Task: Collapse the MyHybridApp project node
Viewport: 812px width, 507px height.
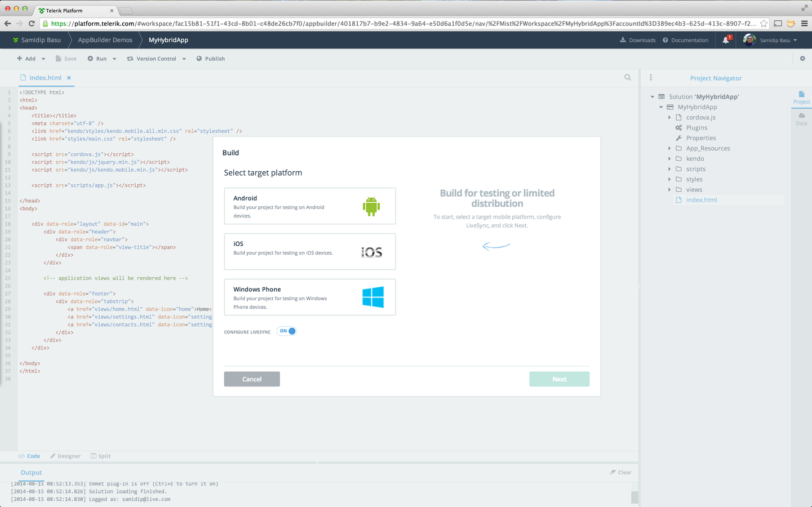Action: coord(661,107)
